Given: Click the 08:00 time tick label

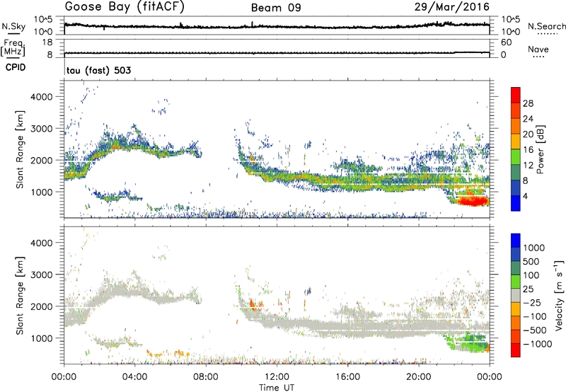Looking at the screenshot, I should click(x=206, y=377).
